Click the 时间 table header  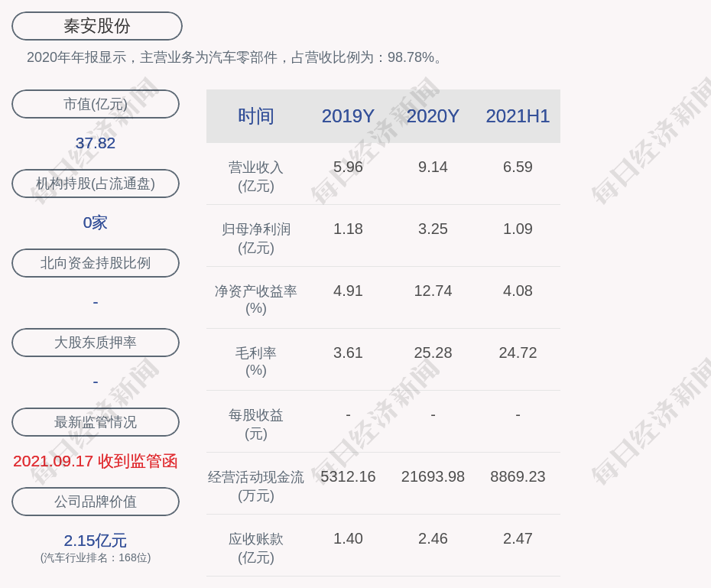pos(256,116)
